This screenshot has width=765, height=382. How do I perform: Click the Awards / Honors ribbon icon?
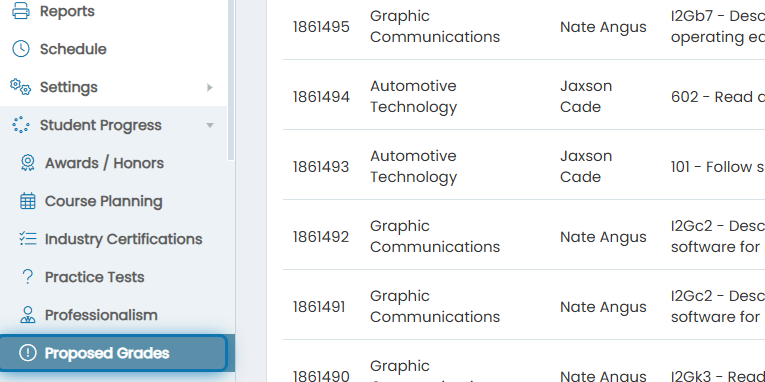pos(28,163)
